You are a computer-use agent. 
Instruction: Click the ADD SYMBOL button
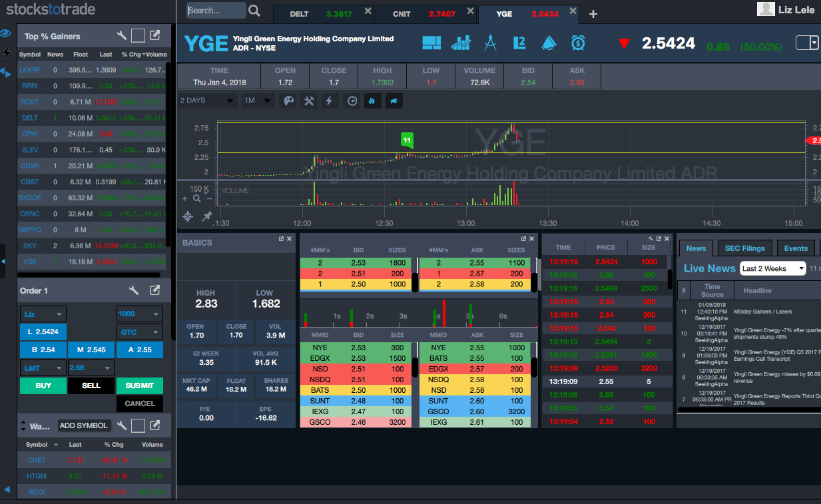83,425
